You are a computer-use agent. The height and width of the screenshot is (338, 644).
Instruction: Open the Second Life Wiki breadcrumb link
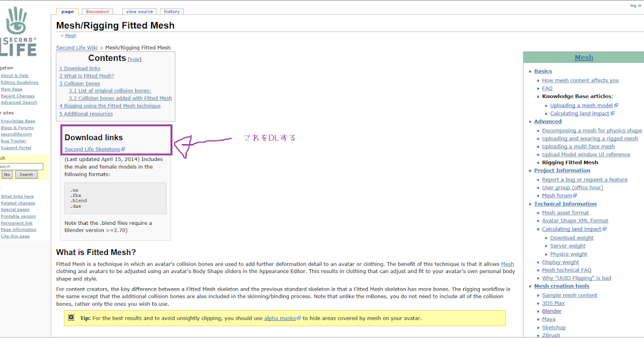point(77,48)
